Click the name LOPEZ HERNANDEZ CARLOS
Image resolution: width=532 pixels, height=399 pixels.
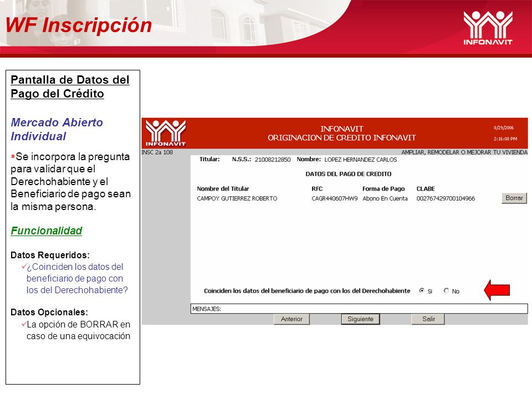360,160
